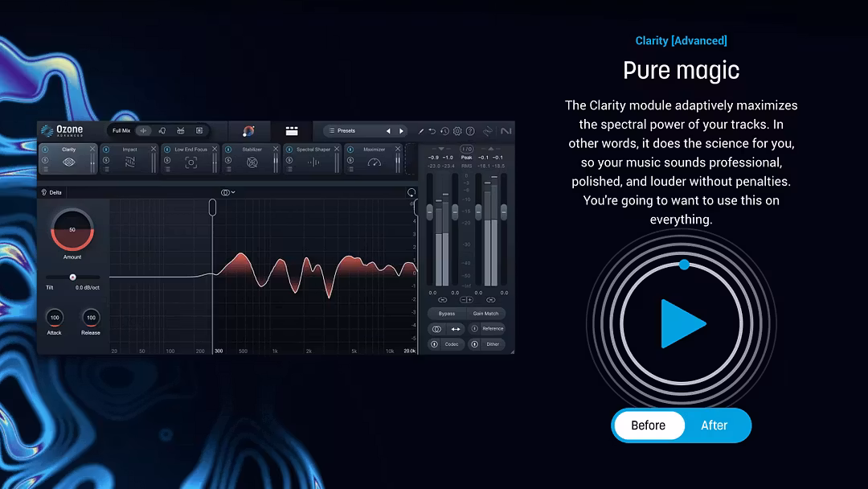Solo the Clarity module
Image resolution: width=868 pixels, height=489 pixels.
[x=45, y=160]
